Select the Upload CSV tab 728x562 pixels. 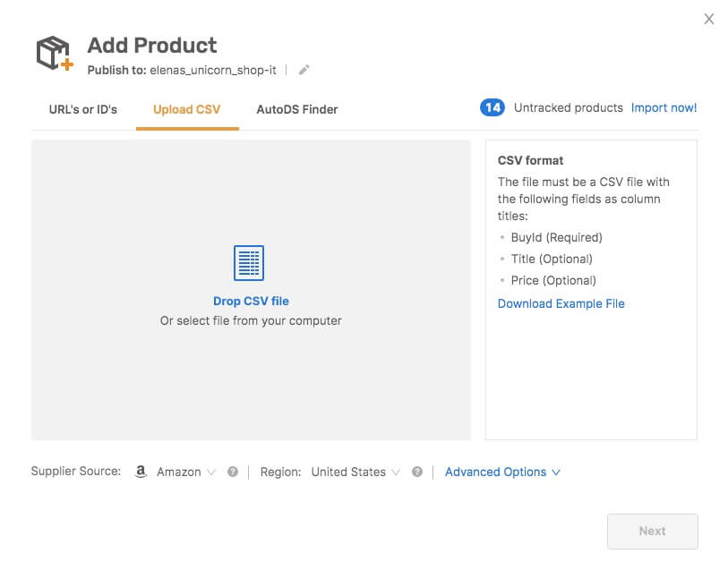coord(186,109)
